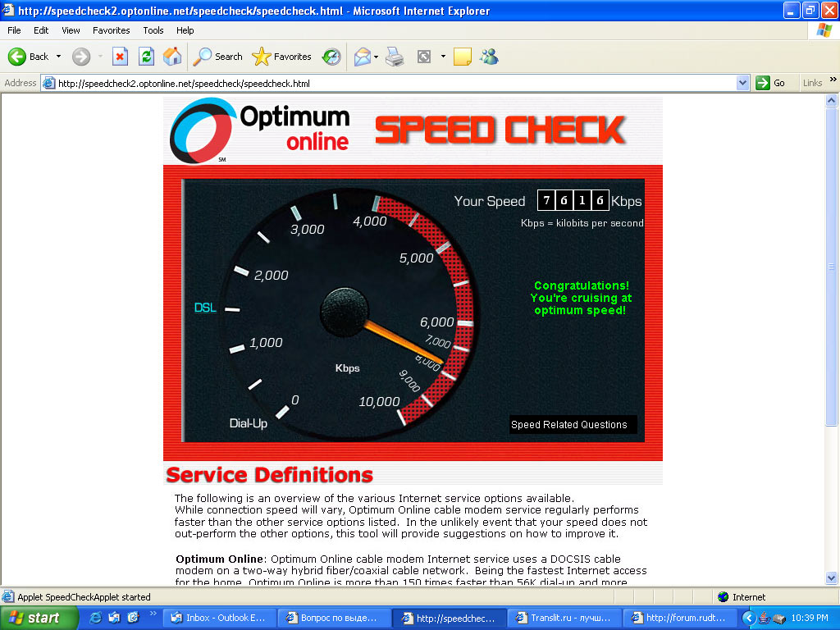Click the hardware device tray icon

tap(779, 619)
